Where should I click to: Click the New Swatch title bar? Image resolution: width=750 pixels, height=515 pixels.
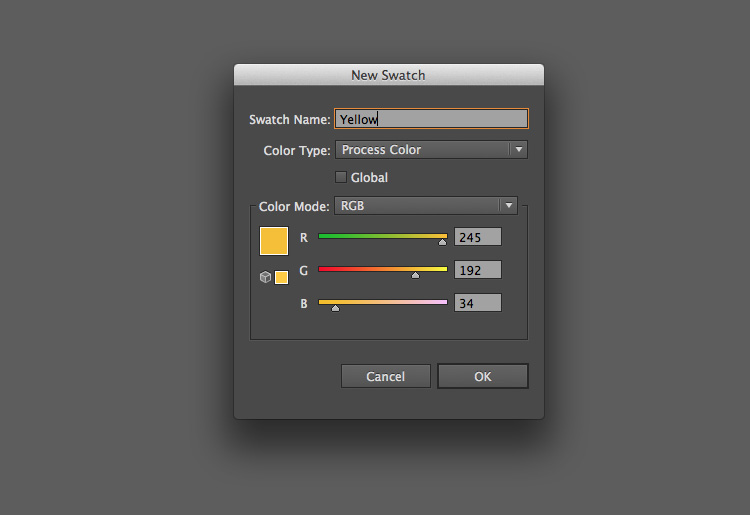388,75
